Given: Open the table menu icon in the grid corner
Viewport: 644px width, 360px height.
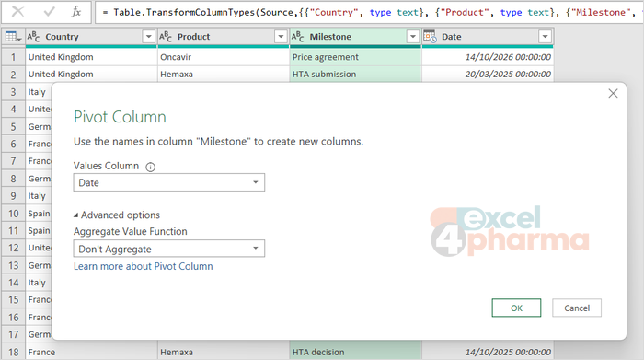Looking at the screenshot, I should 13,37.
